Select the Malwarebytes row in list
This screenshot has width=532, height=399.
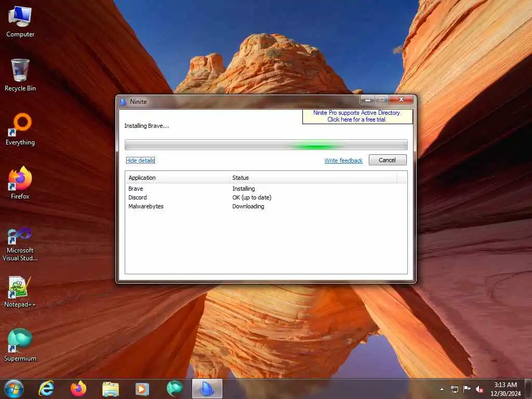pyautogui.click(x=266, y=206)
